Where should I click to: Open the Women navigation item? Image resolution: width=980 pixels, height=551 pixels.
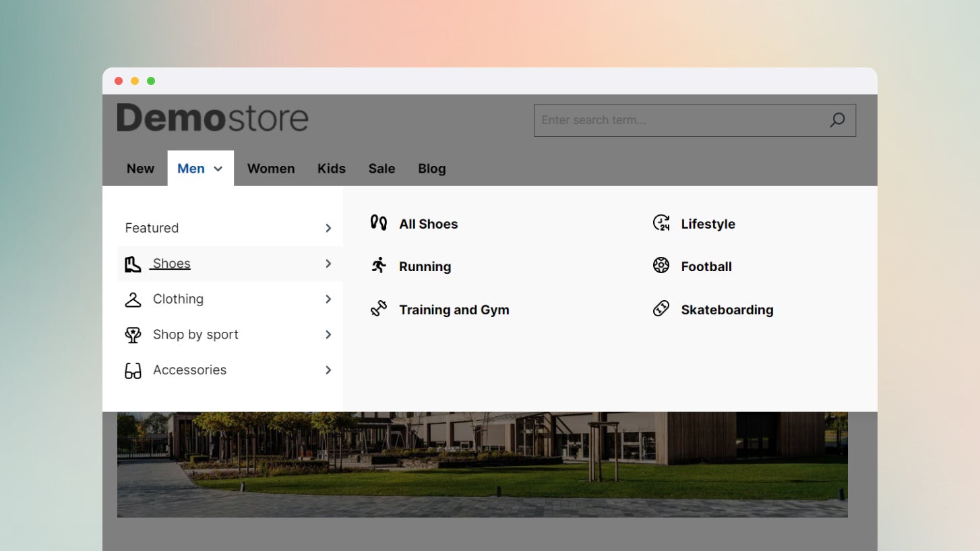coord(271,169)
